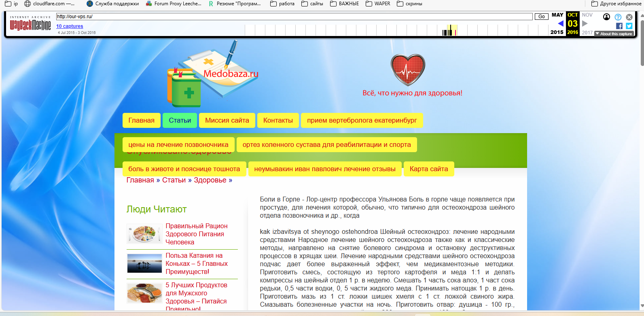Screen dimensions: 644x316
Task: Close the Wayback toolbar
Action: [x=629, y=17]
